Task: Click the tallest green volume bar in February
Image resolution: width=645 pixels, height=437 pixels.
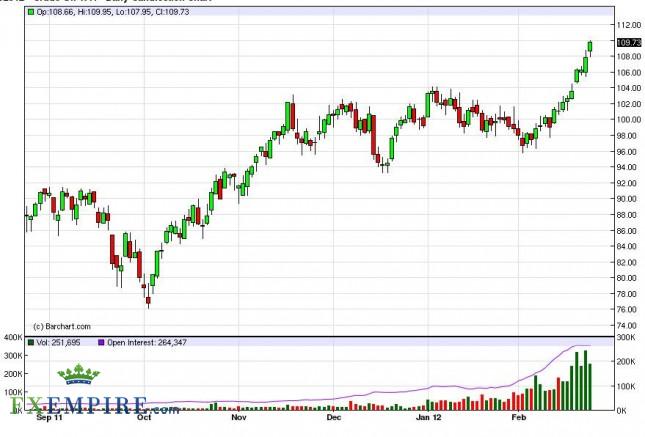Action: tap(585, 380)
